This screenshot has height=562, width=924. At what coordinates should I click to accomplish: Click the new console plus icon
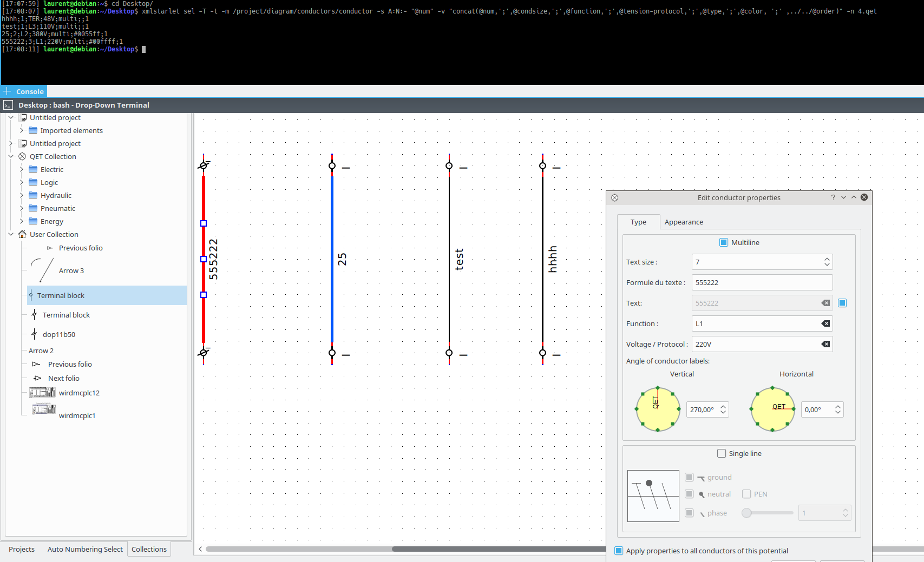click(x=7, y=91)
